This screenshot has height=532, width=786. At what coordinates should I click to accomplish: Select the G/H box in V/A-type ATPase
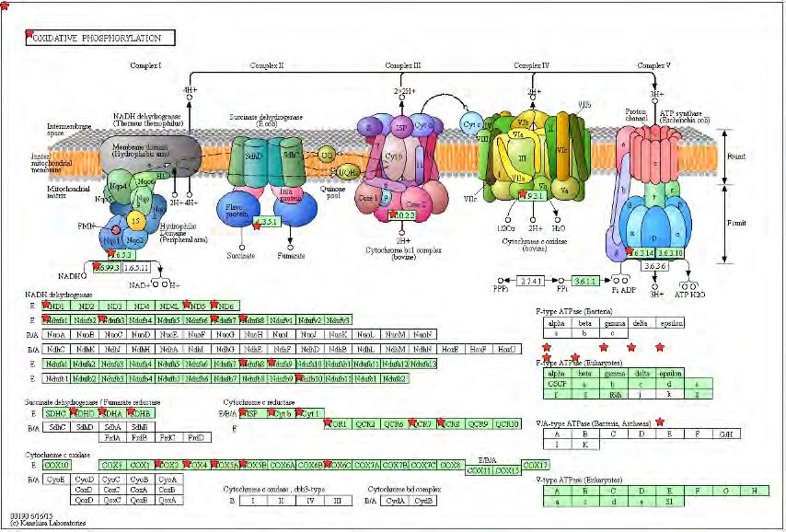point(726,434)
